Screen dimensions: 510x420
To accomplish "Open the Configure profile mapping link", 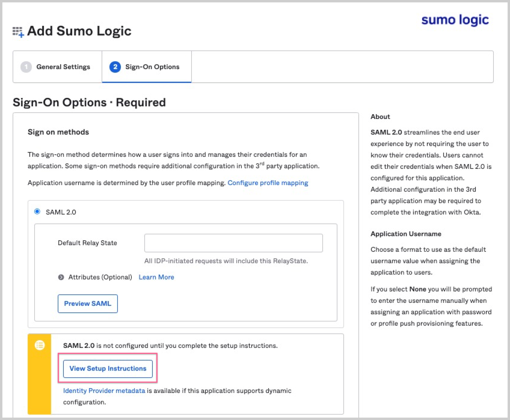I will [268, 183].
